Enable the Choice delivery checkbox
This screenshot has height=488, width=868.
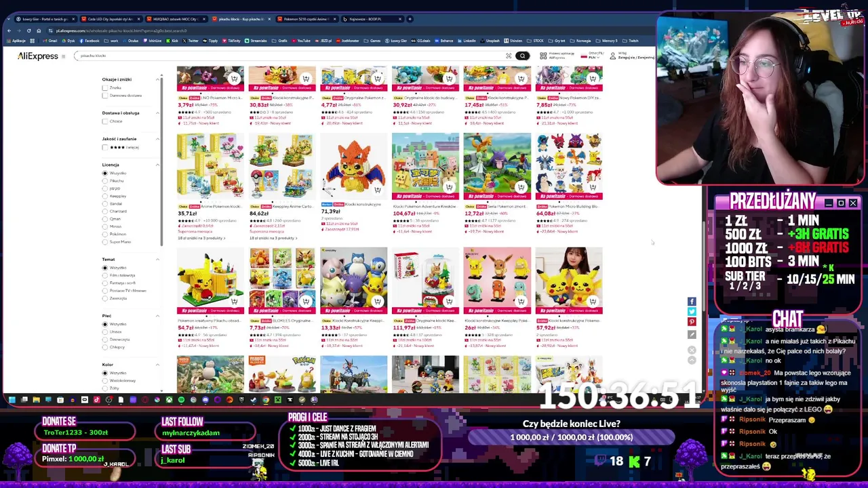click(105, 121)
